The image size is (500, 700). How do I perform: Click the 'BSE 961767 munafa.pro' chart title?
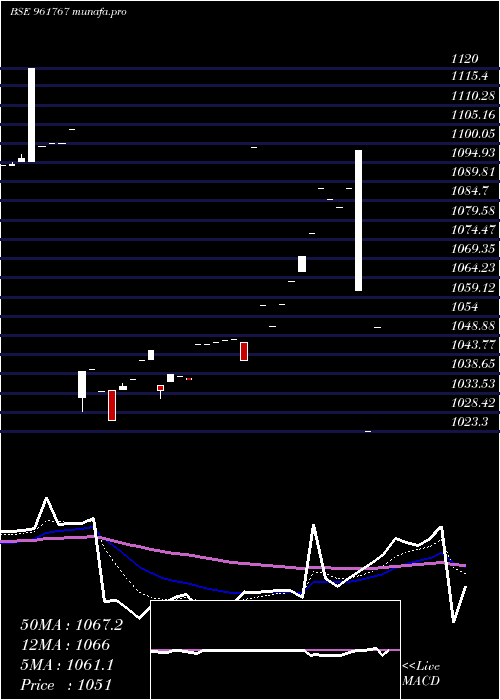click(x=68, y=12)
